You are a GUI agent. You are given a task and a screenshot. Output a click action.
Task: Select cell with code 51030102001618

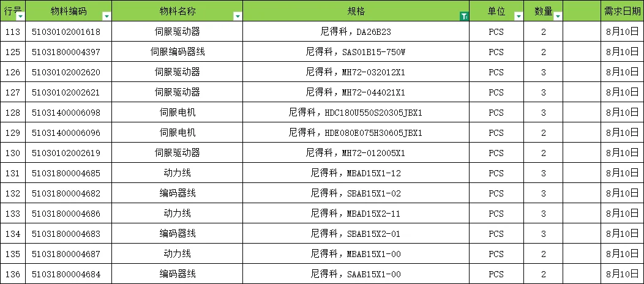[69, 32]
